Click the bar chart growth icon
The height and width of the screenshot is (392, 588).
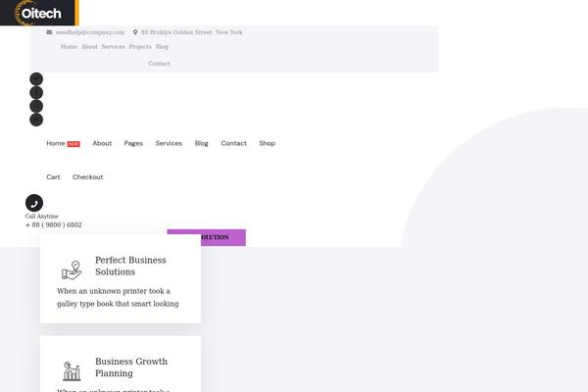pyautogui.click(x=72, y=371)
